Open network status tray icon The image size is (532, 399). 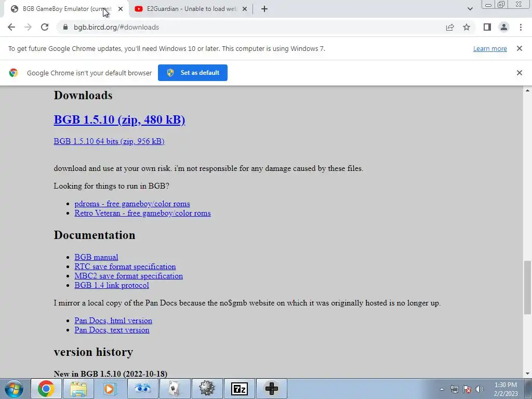454,389
